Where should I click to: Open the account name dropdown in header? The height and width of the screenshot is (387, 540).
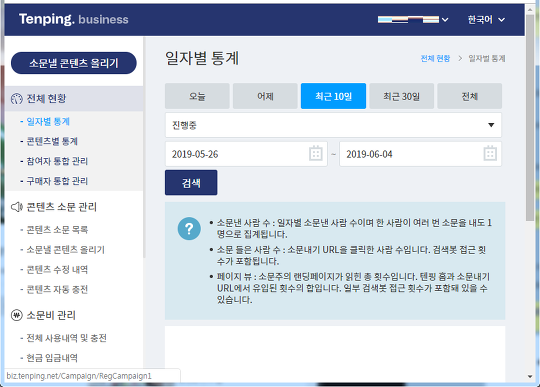tap(413, 20)
